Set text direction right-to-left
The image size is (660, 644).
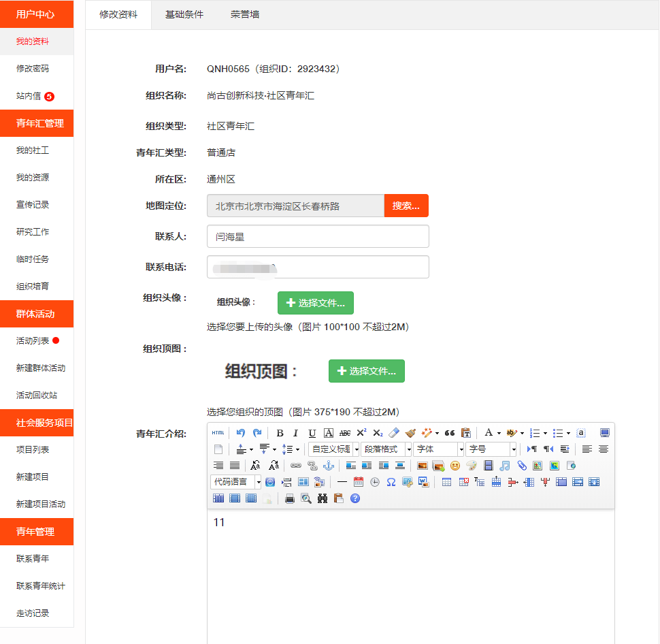[x=548, y=449]
